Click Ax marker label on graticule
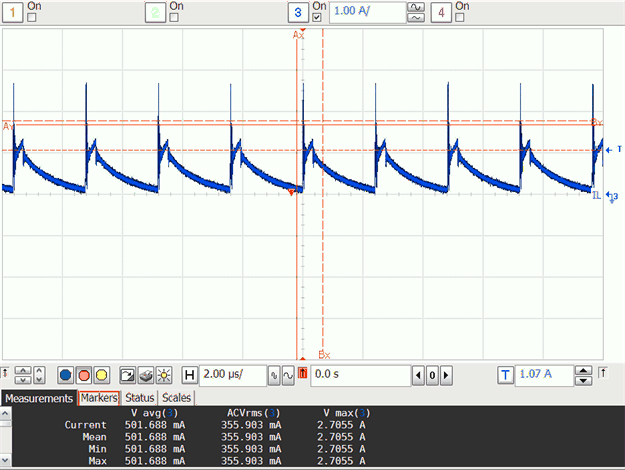The image size is (625, 470). [x=298, y=35]
